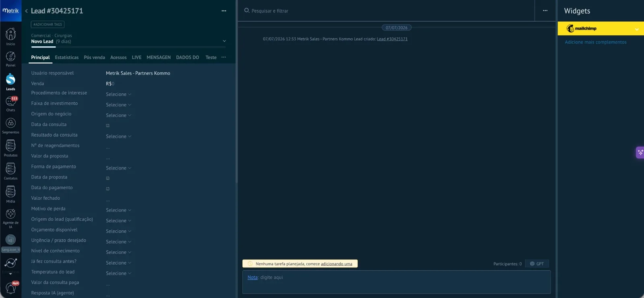Open the Início sidebar icon
This screenshot has width=644, height=298.
tap(10, 37)
